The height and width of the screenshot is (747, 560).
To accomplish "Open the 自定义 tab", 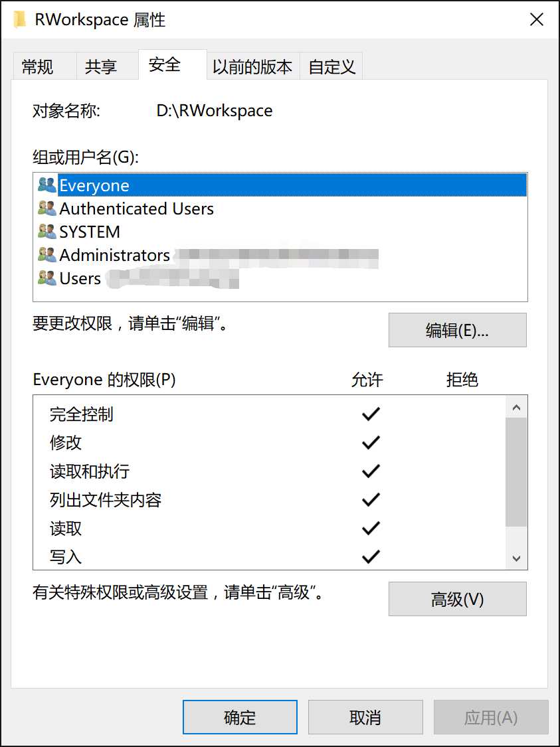I will tap(331, 65).
